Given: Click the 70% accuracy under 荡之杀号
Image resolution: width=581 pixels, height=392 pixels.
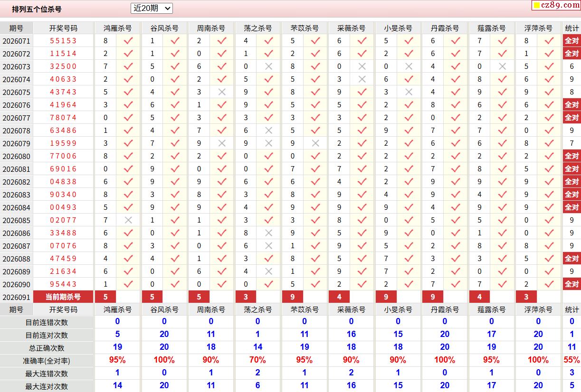Looking at the screenshot, I should tap(257, 360).
